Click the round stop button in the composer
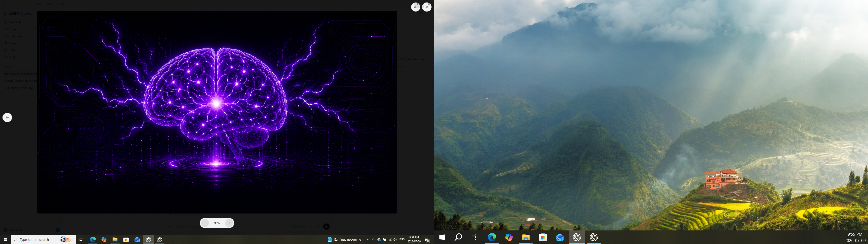This screenshot has width=868, height=244. pyautogui.click(x=326, y=227)
